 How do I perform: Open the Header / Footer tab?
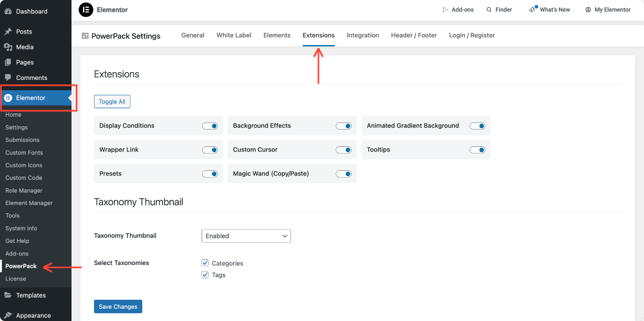pyautogui.click(x=414, y=35)
